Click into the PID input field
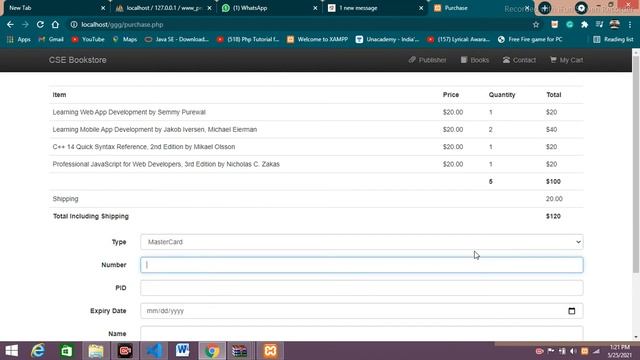Image resolution: width=640 pixels, height=360 pixels. point(362,288)
